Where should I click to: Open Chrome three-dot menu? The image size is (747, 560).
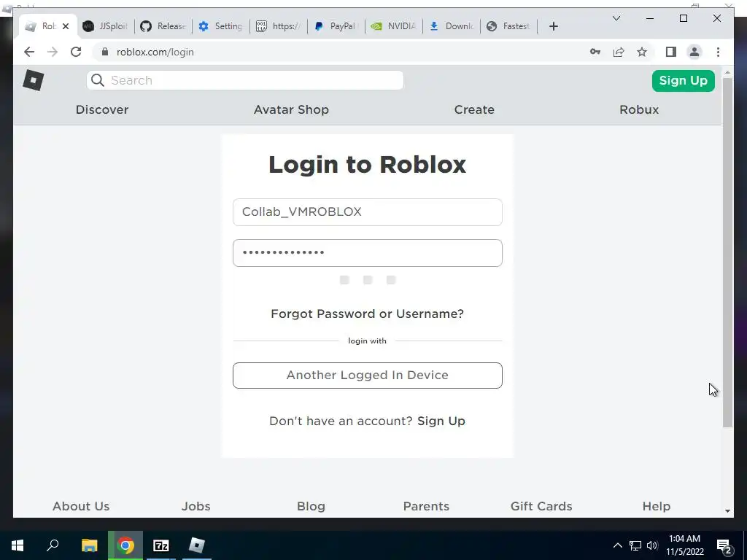click(x=718, y=52)
